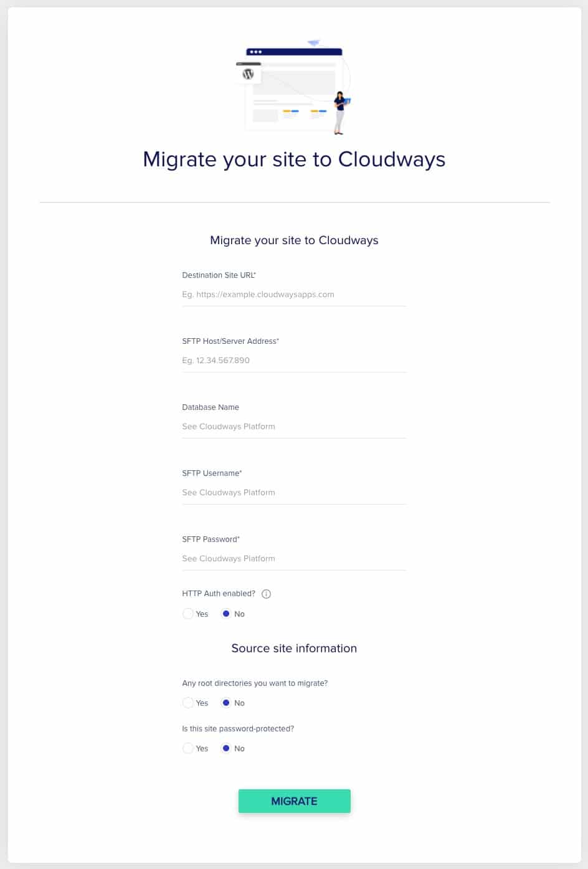The width and height of the screenshot is (588, 869).
Task: Focus the SFTP Password field
Action: (x=294, y=559)
